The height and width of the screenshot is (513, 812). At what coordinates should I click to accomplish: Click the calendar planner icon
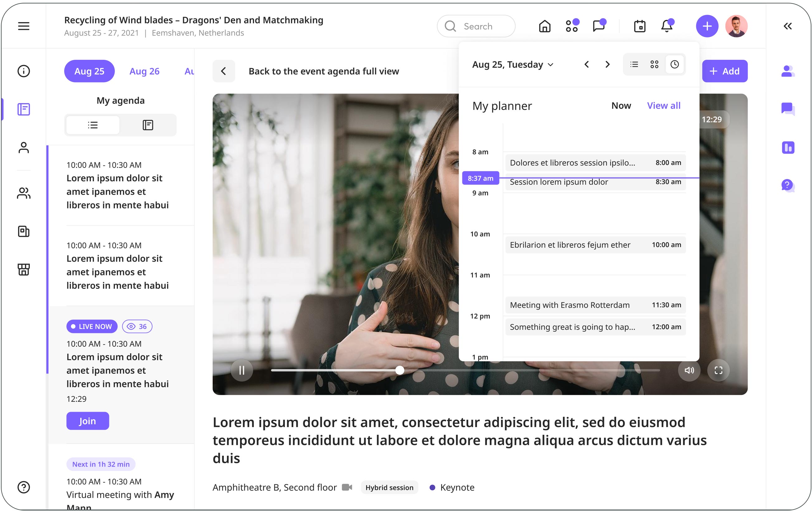click(x=639, y=26)
